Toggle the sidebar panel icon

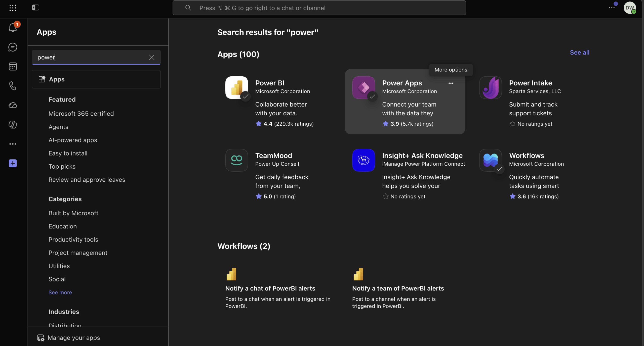point(35,8)
